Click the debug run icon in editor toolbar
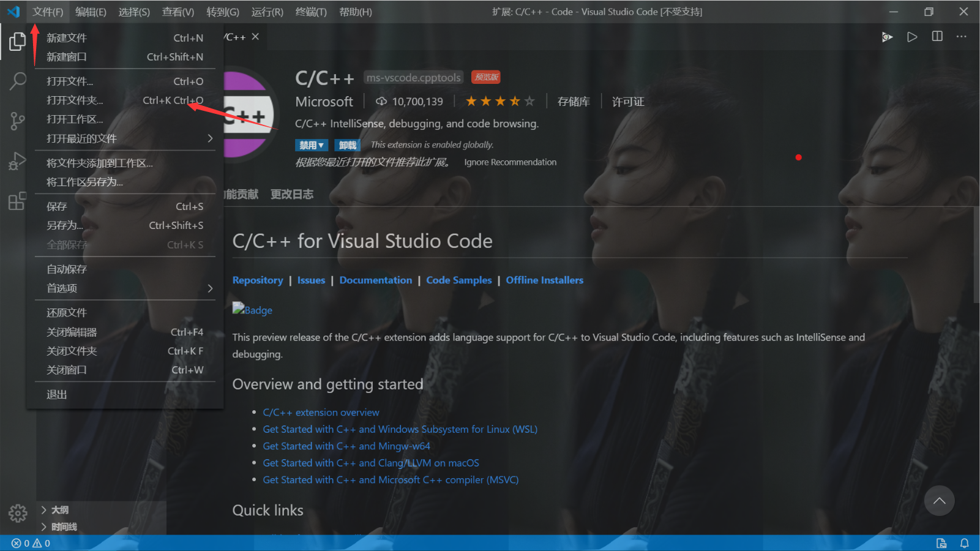Viewport: 980px width, 551px height. 887,37
